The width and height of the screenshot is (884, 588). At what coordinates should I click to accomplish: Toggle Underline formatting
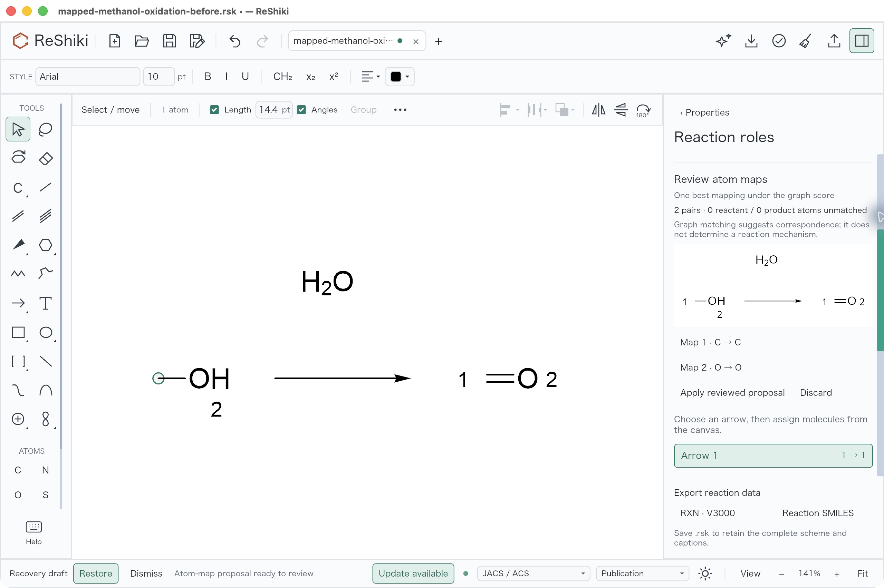click(x=245, y=77)
